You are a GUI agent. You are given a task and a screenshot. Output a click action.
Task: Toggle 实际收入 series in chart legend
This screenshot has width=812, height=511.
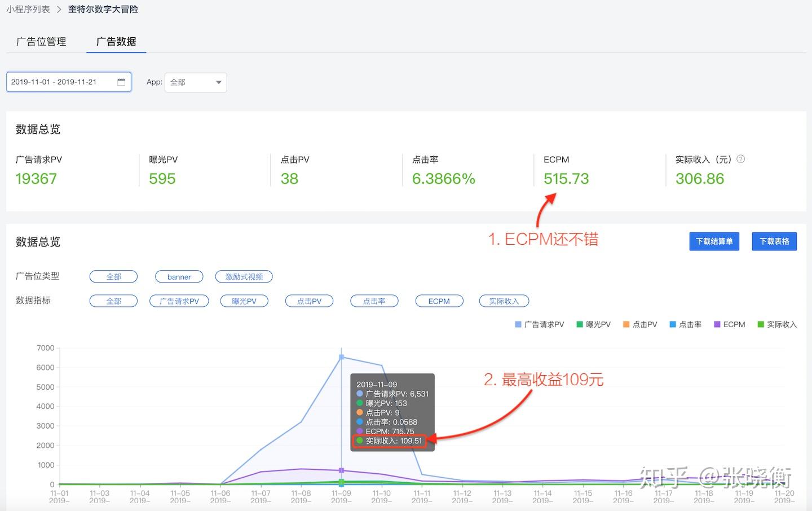click(x=777, y=324)
